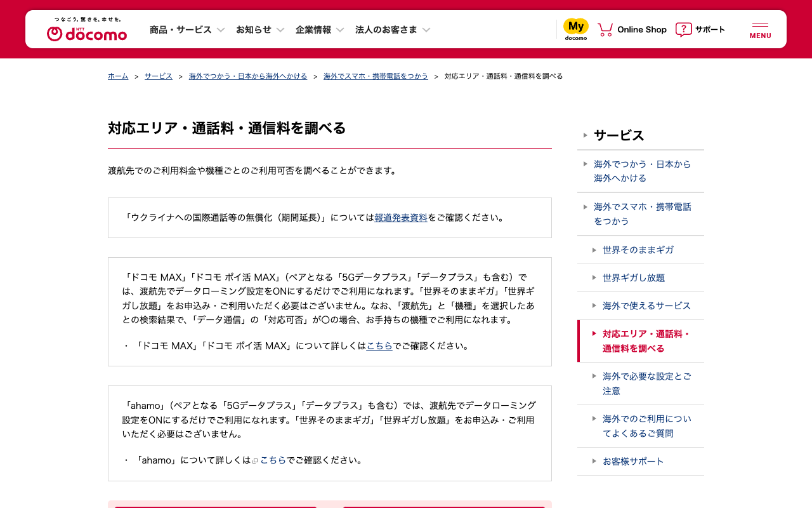Open the 報道発表資料 link
This screenshot has height=508, width=812.
[x=401, y=218]
